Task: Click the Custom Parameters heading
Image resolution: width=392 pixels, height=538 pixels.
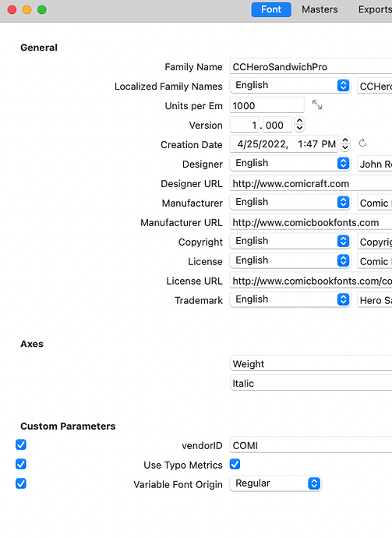Action: 68,427
